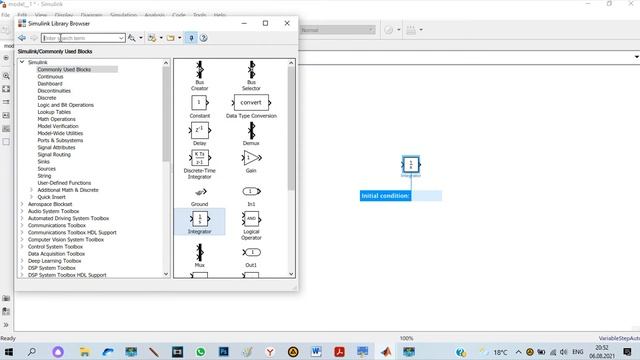
Task: Select the In1 block
Action: pos(251,196)
